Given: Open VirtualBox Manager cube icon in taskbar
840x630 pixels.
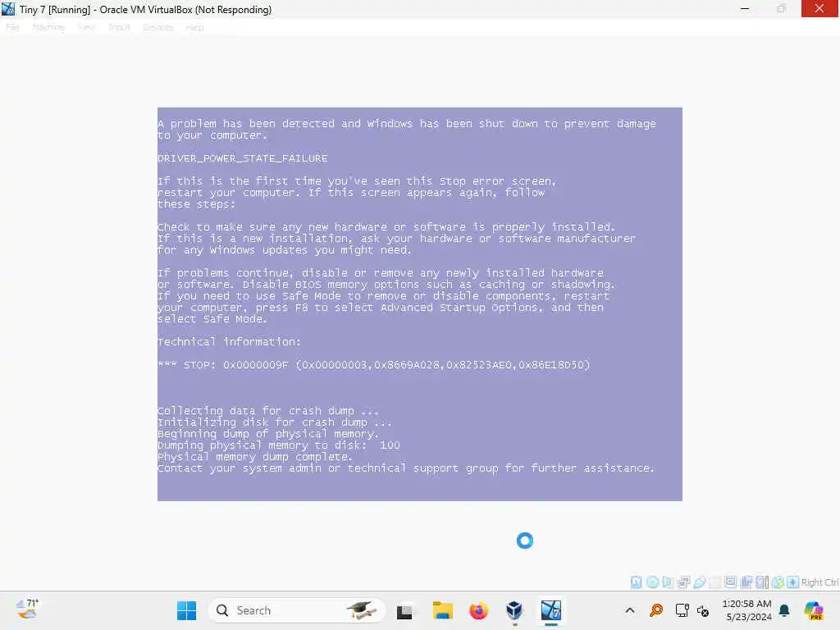Looking at the screenshot, I should 514,610.
